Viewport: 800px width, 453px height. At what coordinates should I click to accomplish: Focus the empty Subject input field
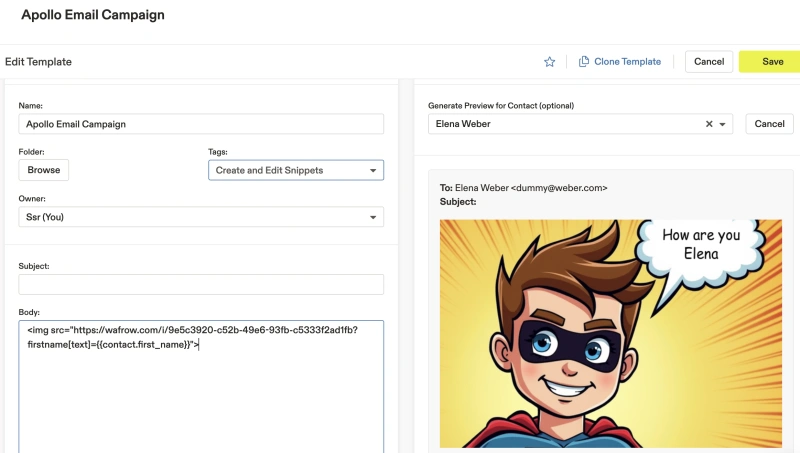point(201,284)
